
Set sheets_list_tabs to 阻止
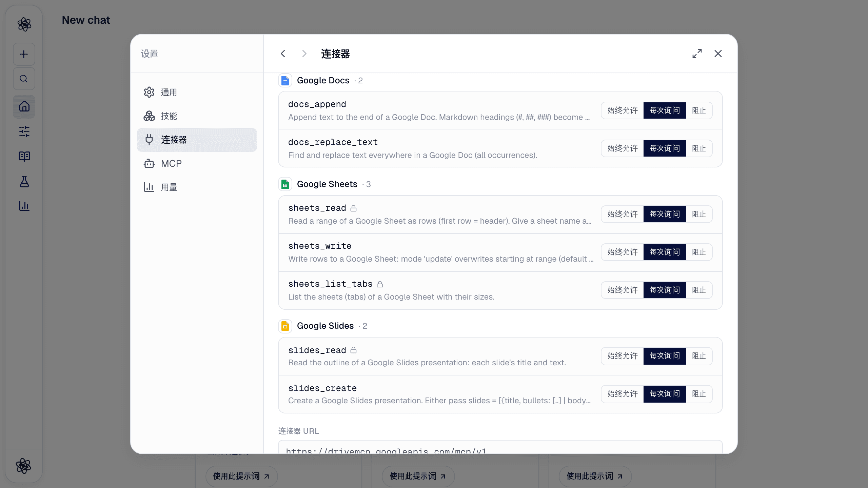pyautogui.click(x=699, y=290)
